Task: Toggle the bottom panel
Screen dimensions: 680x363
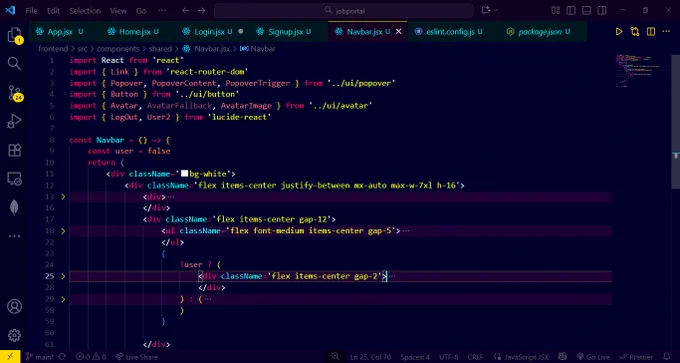Action: [x=586, y=10]
